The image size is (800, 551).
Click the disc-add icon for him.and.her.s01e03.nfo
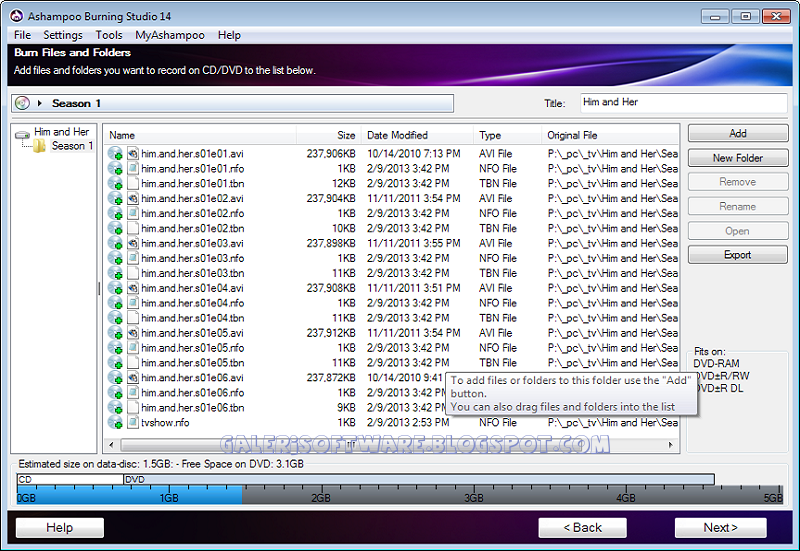point(115,258)
